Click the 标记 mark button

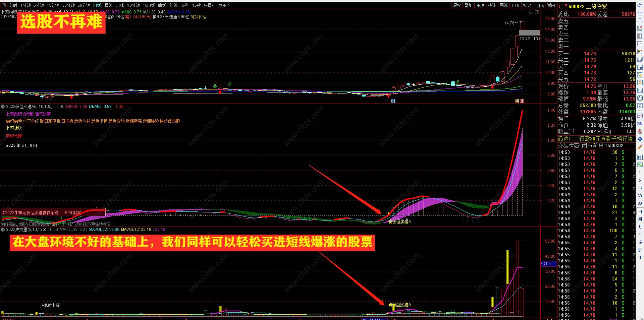[x=527, y=5]
